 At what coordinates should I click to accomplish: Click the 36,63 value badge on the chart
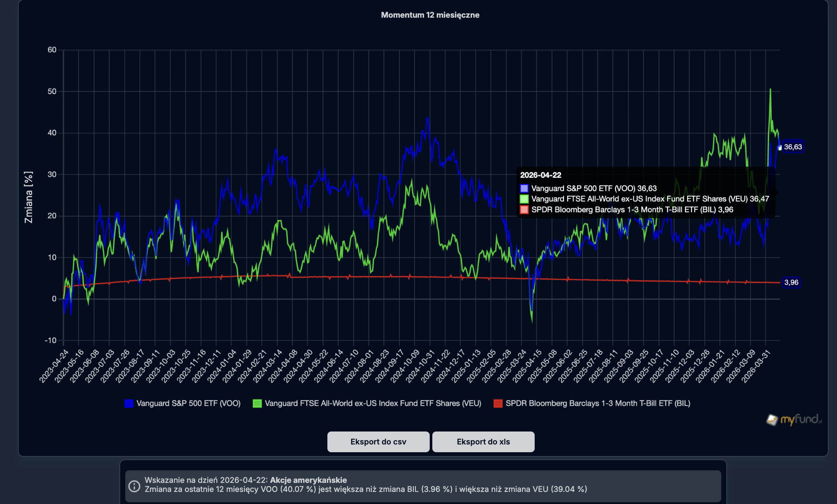point(793,147)
